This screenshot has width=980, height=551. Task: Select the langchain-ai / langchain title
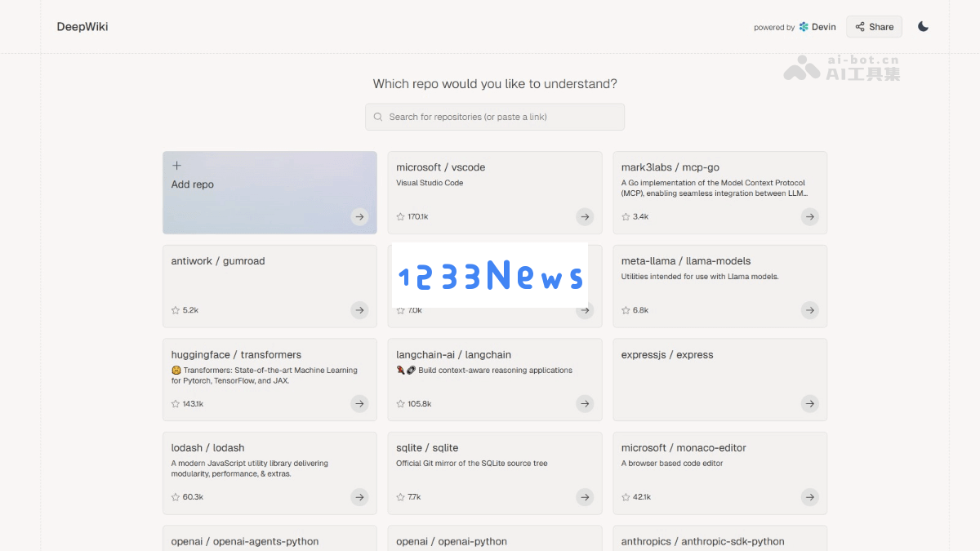click(453, 355)
